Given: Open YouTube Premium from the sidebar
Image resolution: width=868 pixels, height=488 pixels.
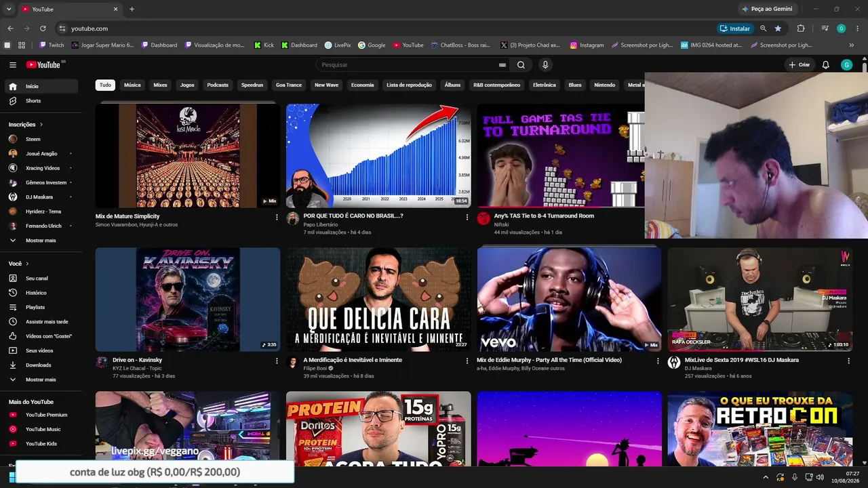Looking at the screenshot, I should 42,415.
